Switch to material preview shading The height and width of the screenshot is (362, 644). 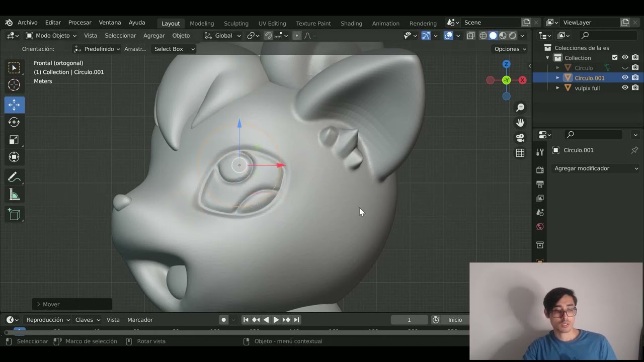coord(503,36)
